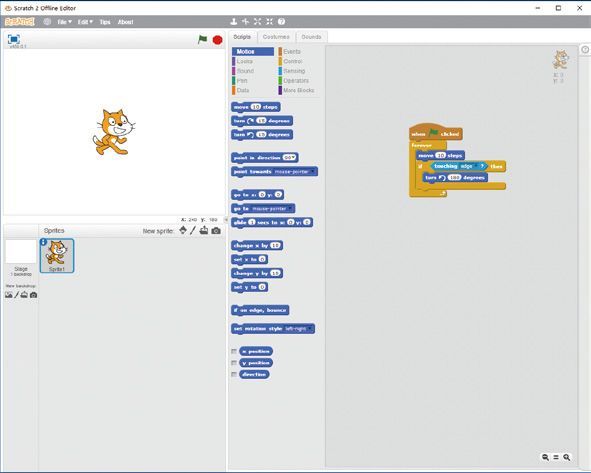The width and height of the screenshot is (591, 473).
Task: Upload backdrop from file
Action: [24, 295]
